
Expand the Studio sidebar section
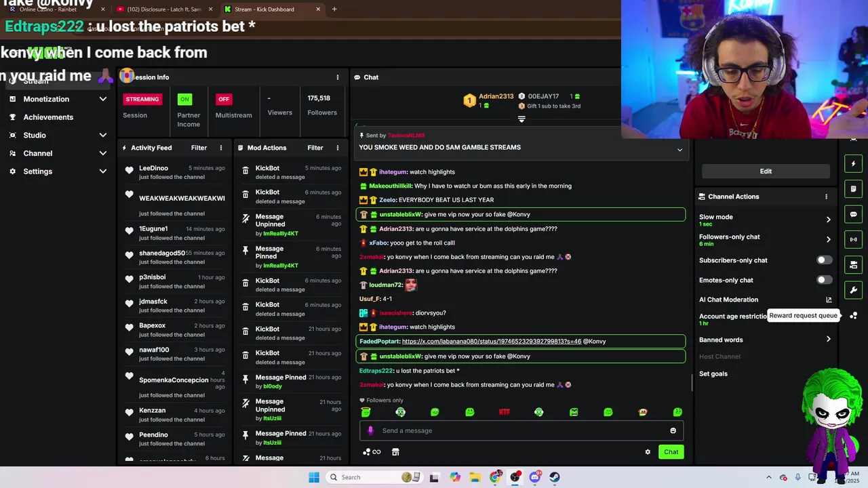[x=103, y=135]
